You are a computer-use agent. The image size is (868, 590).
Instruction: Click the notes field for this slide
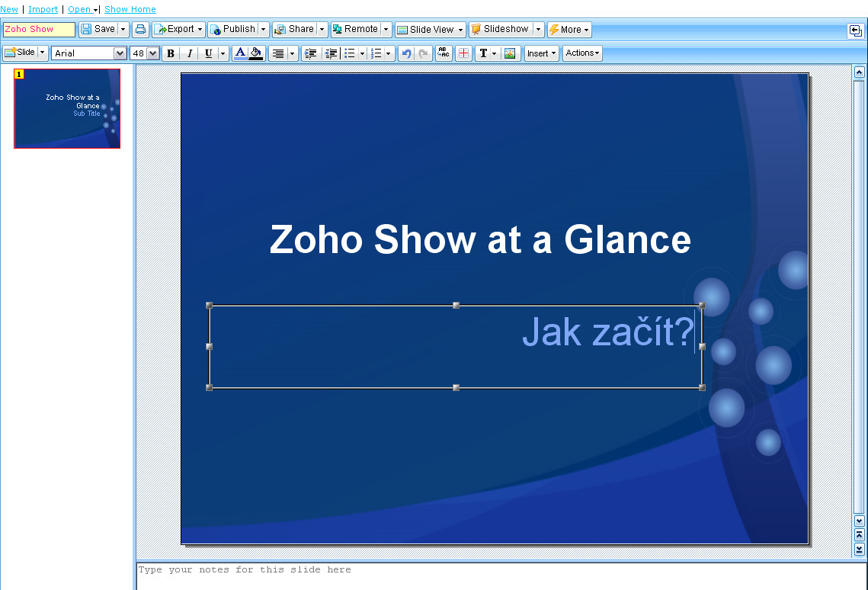[x=501, y=576]
